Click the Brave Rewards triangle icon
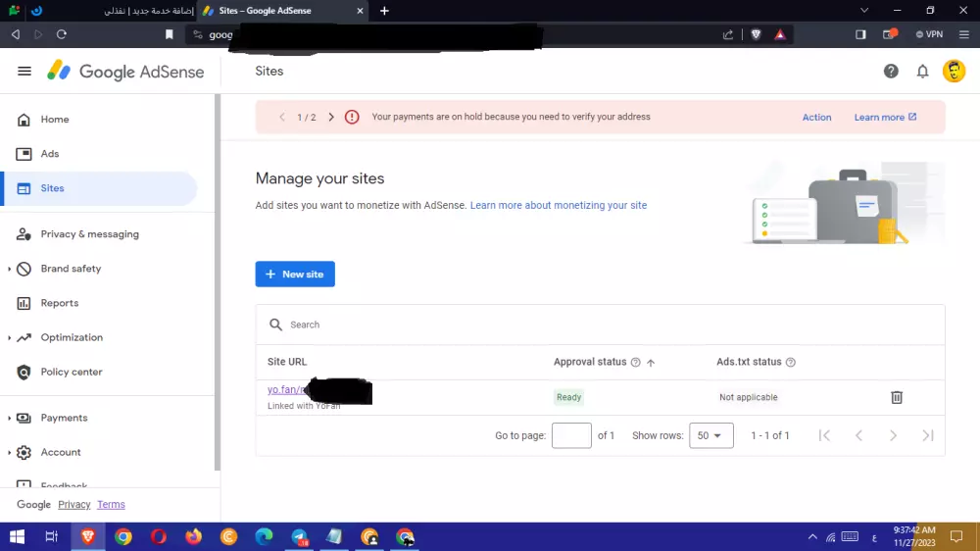This screenshot has width=980, height=551. (780, 34)
